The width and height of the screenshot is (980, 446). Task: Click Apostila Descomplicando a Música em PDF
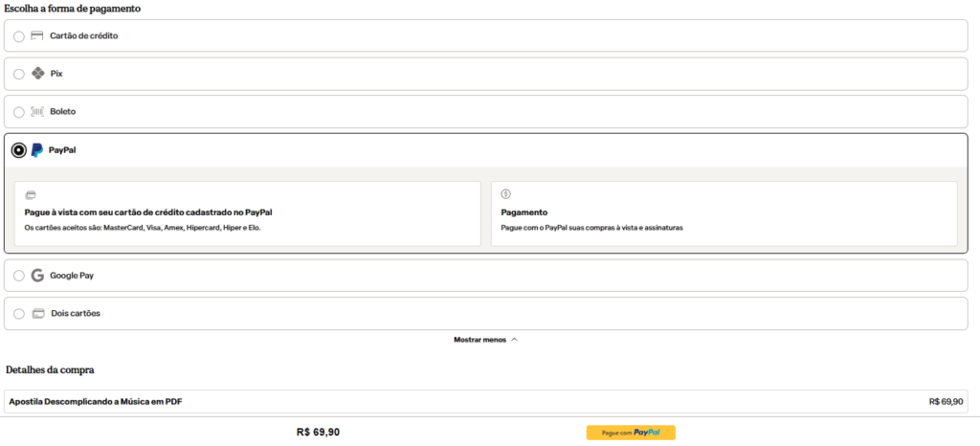pos(96,401)
